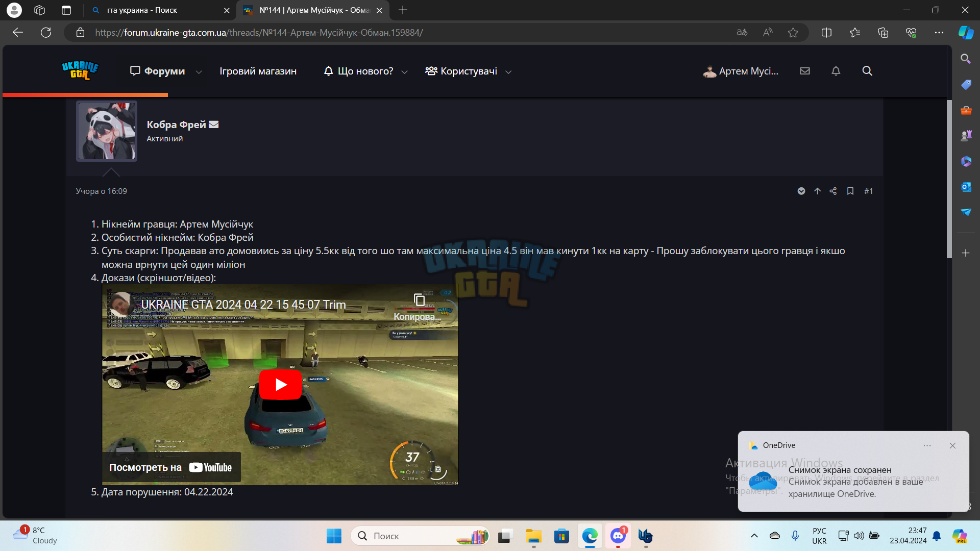Open the Edge profile icon
Viewport: 980px width, 551px height.
point(14,10)
